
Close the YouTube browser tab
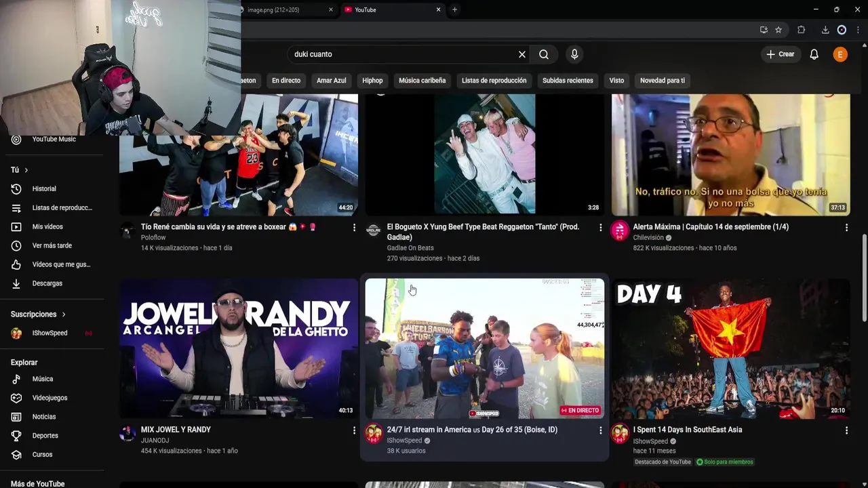pos(438,9)
